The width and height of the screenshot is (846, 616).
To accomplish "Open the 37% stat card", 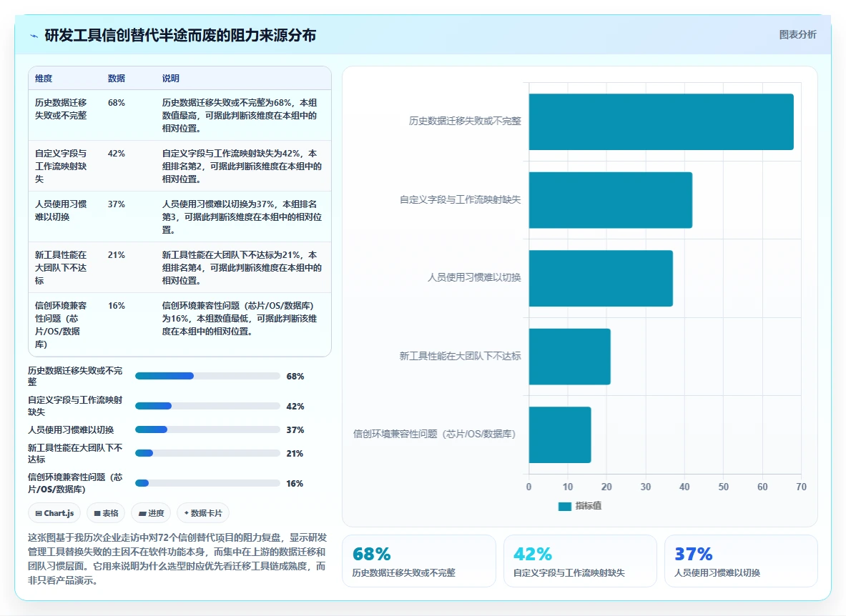I will pyautogui.click(x=741, y=560).
